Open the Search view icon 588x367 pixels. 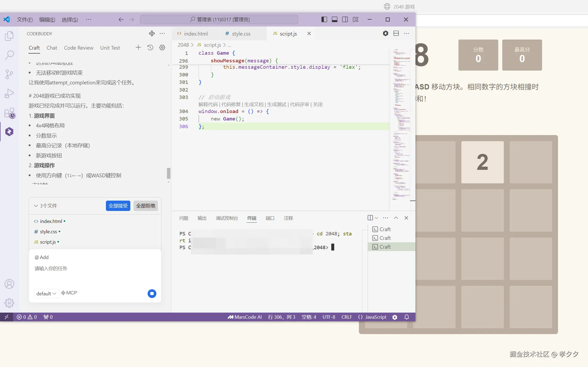point(9,55)
